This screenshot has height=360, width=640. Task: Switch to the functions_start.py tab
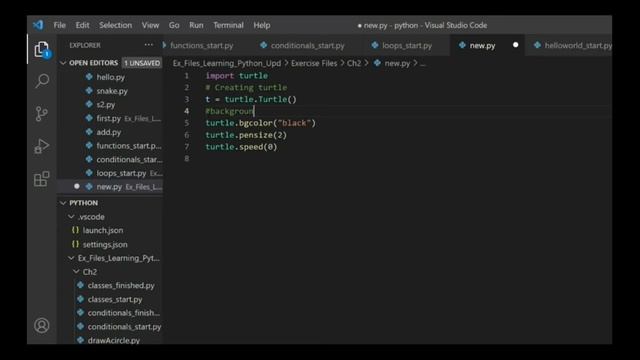tap(202, 45)
